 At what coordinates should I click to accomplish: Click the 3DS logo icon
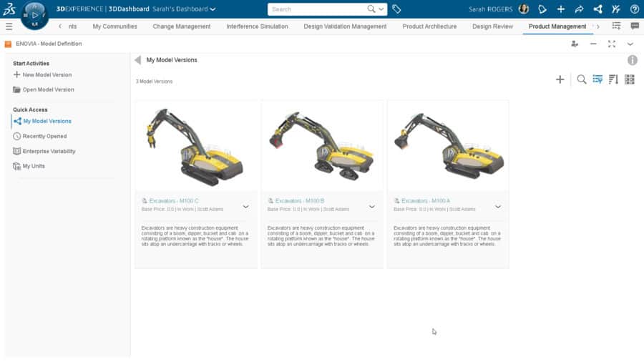[9, 9]
